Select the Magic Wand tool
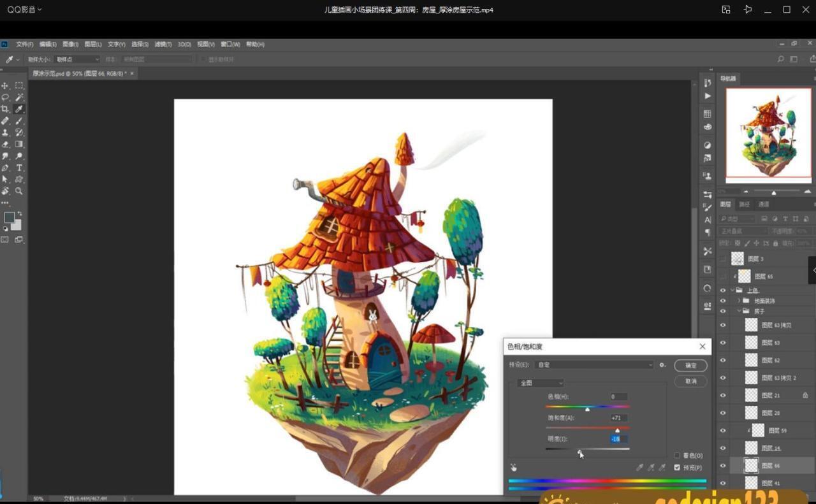The height and width of the screenshot is (504, 816). [x=19, y=97]
